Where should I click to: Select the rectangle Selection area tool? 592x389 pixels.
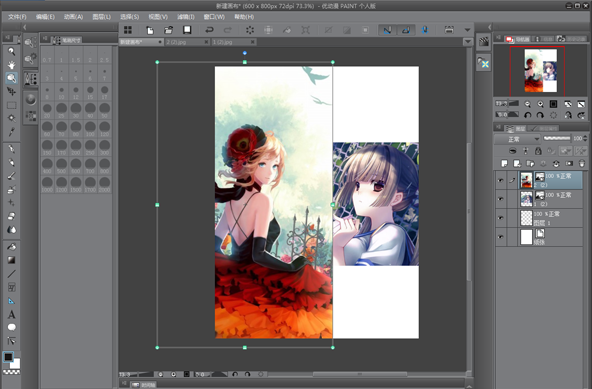pyautogui.click(x=11, y=105)
